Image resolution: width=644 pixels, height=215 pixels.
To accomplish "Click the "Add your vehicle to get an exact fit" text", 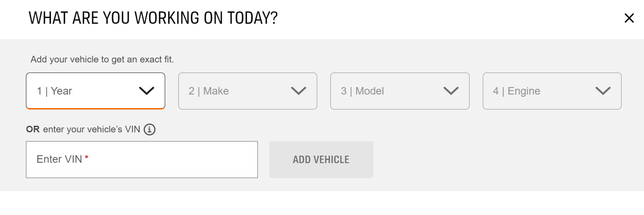I will [102, 59].
